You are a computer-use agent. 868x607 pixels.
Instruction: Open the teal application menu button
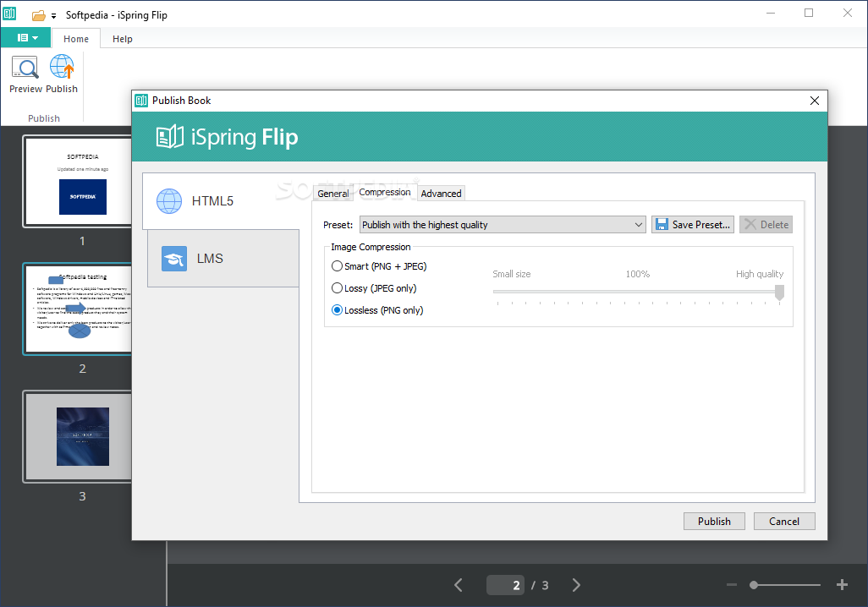(x=26, y=38)
